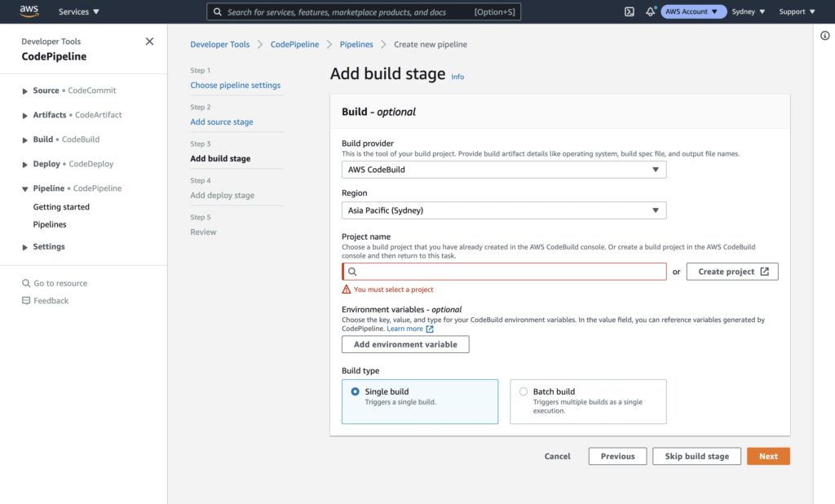Click Pipelines breadcrumb link
Screen dimensions: 835x504
[x=356, y=44]
